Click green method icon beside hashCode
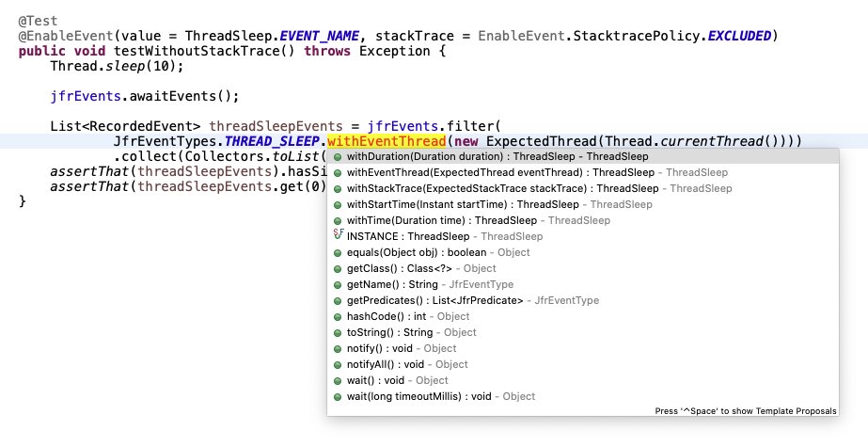 coord(338,317)
